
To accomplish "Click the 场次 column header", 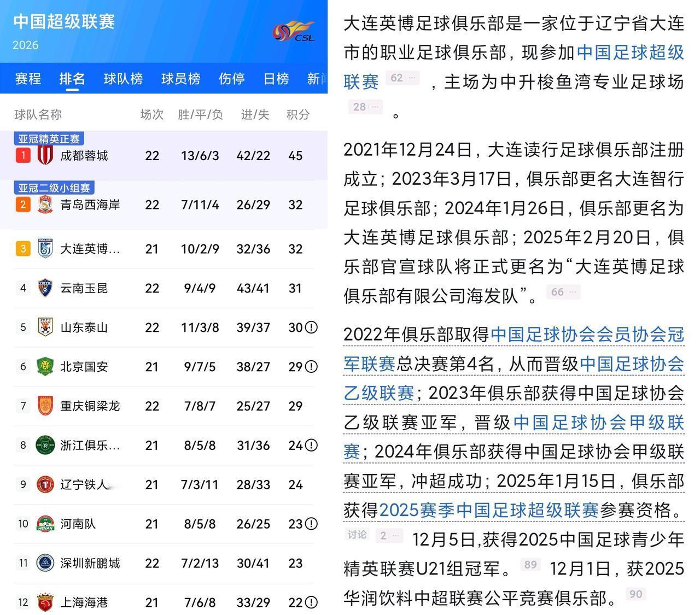I will (152, 114).
